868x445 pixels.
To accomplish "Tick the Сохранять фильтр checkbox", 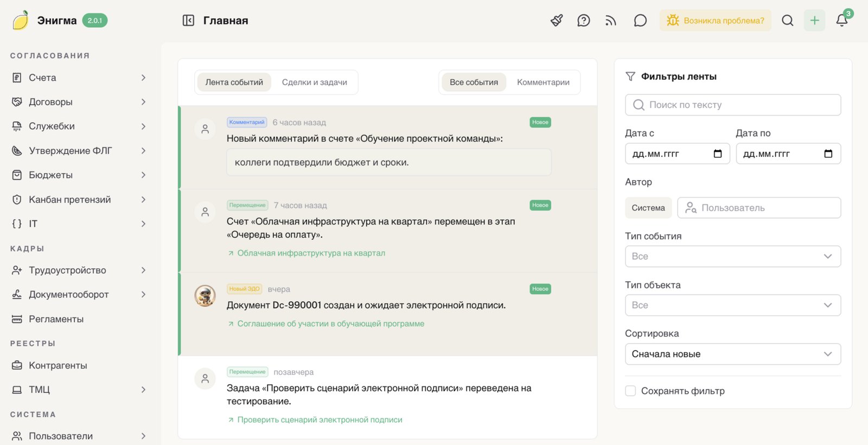I will [630, 391].
